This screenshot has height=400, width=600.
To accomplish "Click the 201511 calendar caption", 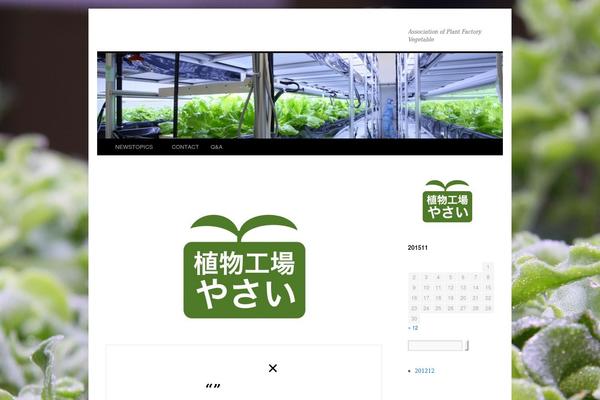I will coord(417,248).
